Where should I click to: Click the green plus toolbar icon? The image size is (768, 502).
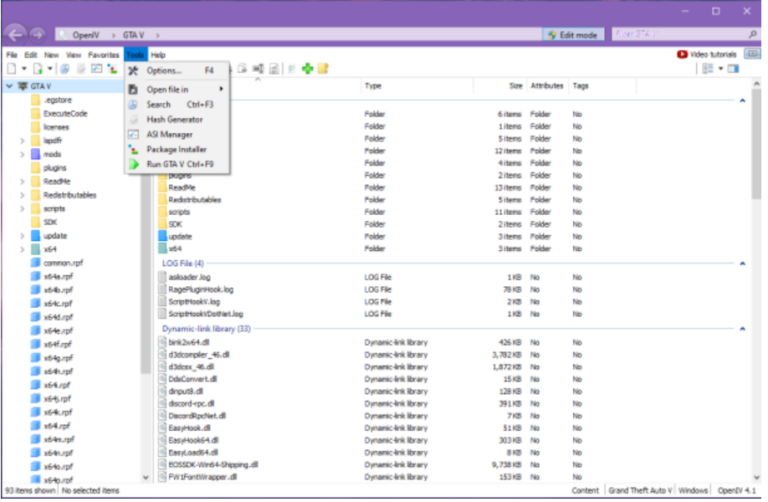pos(307,69)
